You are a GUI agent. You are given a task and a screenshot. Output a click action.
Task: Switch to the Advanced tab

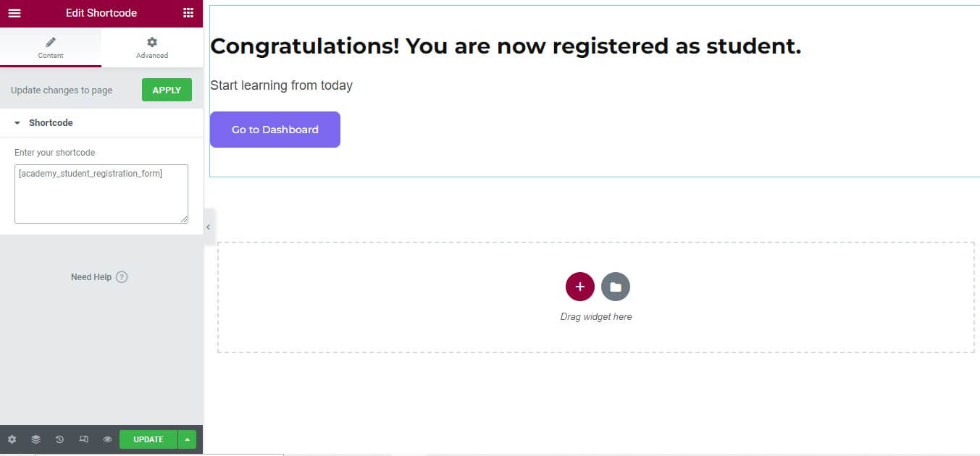point(152,48)
